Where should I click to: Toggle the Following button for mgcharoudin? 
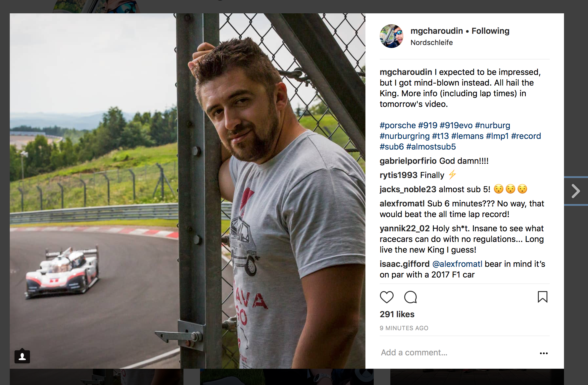(x=490, y=31)
